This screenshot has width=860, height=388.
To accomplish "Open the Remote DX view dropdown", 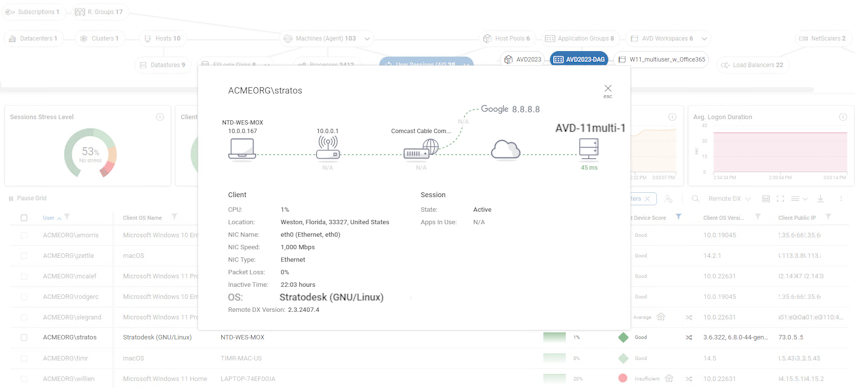I will (x=728, y=199).
